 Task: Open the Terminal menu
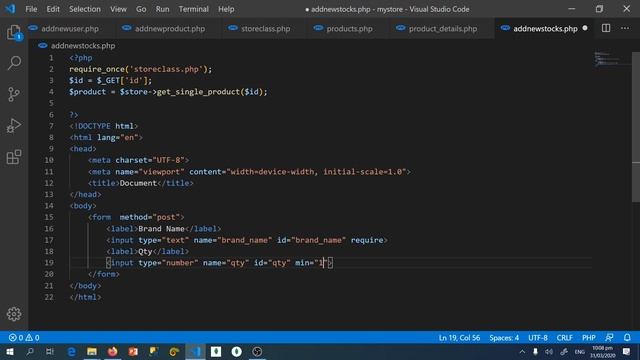pos(193,9)
